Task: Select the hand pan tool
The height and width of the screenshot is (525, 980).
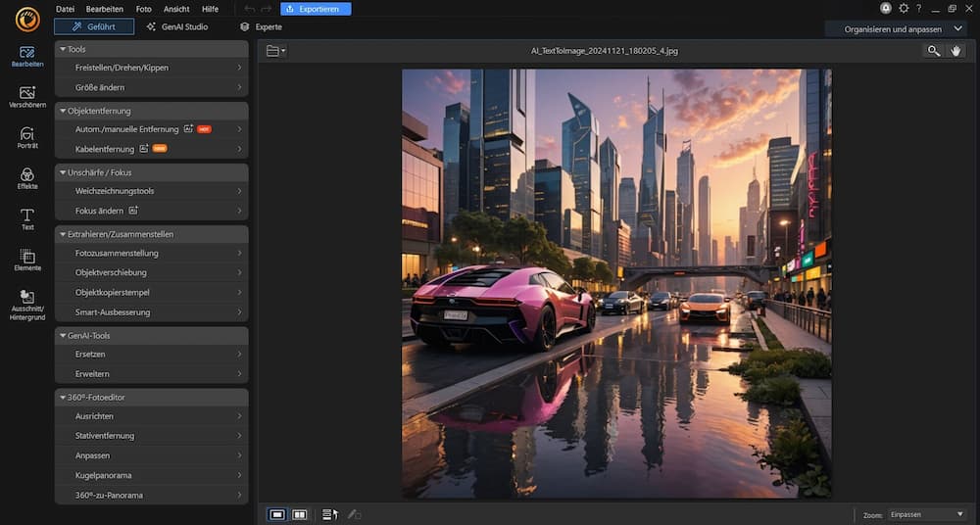Action: 955,51
